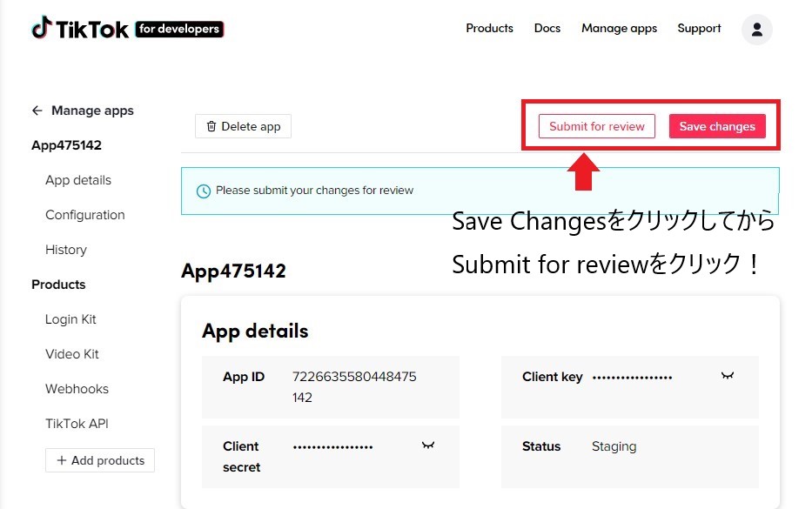812x509 pixels.
Task: Click the clock icon in review notice
Action: 204,191
